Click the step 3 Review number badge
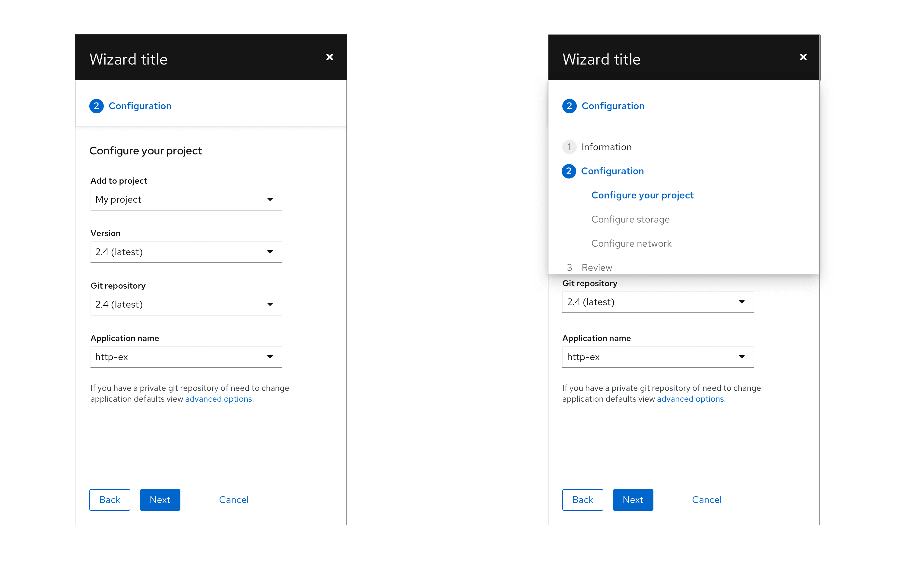Image resolution: width=905 pixels, height=588 pixels. pyautogui.click(x=569, y=267)
